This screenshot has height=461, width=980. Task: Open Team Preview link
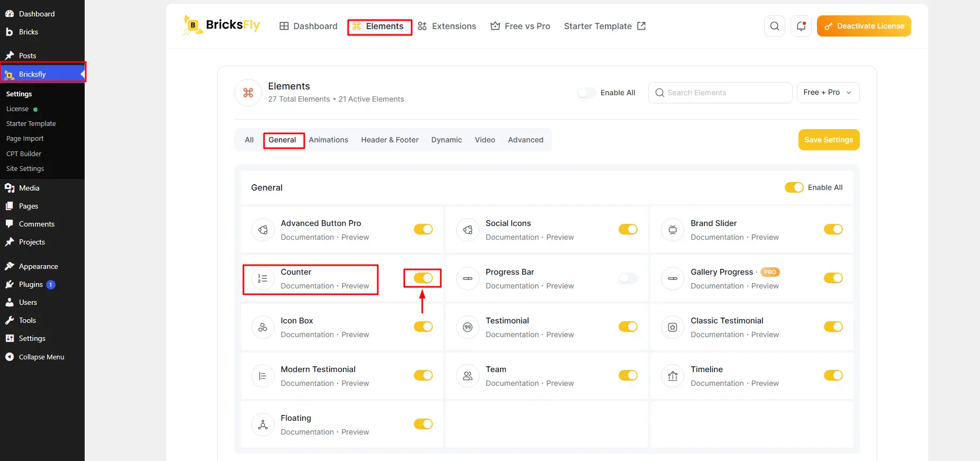tap(560, 383)
